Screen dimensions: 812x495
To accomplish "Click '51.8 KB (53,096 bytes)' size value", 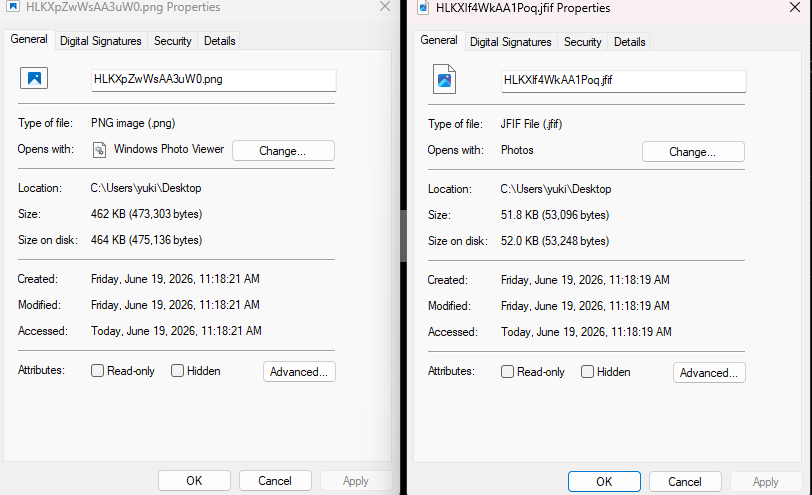I will pos(555,215).
